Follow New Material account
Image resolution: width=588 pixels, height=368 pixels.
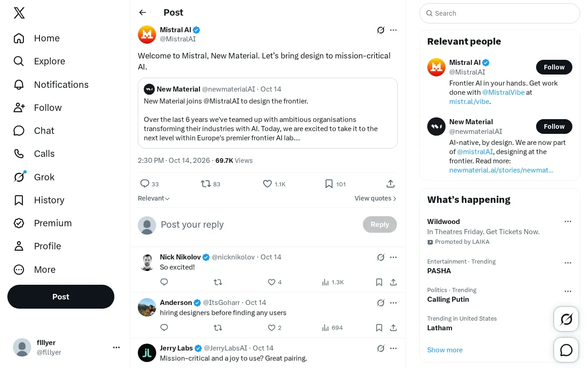(x=554, y=126)
